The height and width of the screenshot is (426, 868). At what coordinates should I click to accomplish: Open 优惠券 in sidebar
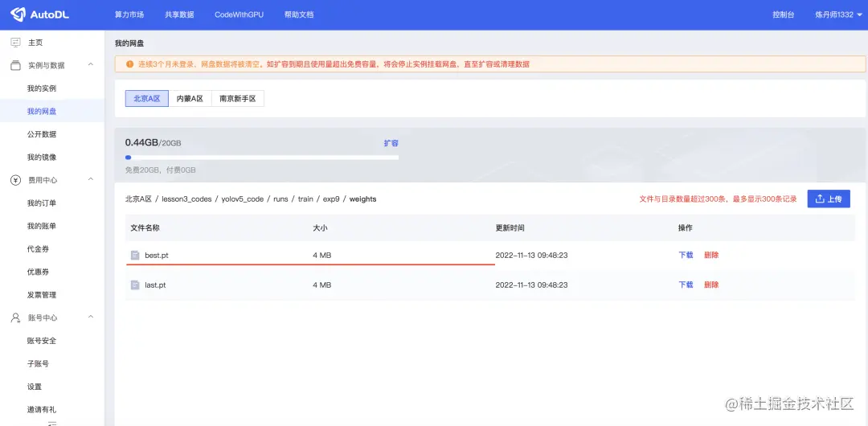[x=39, y=272]
